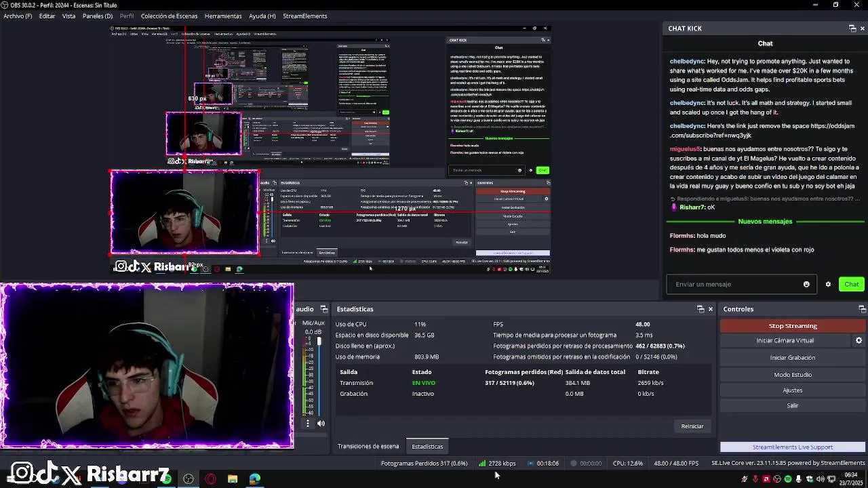Click Spotify icon in system tray
Image resolution: width=868 pixels, height=488 pixels.
(x=787, y=479)
